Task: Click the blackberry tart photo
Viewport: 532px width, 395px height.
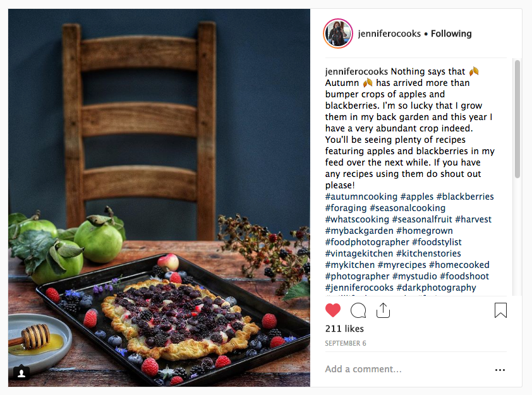Action: [159, 197]
